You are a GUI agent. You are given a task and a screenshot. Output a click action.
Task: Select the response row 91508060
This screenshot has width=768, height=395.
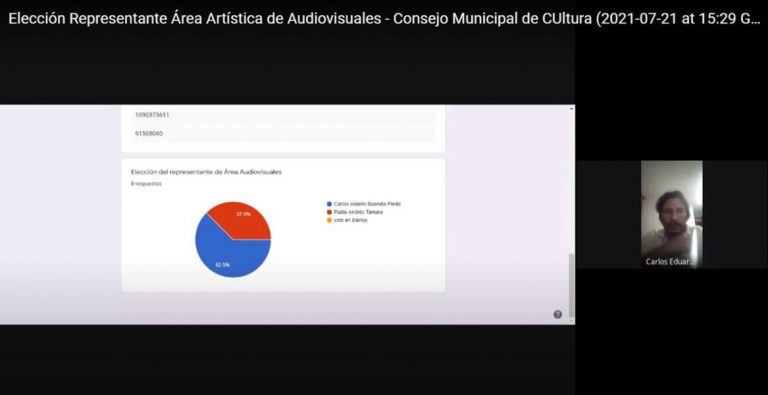(x=284, y=133)
